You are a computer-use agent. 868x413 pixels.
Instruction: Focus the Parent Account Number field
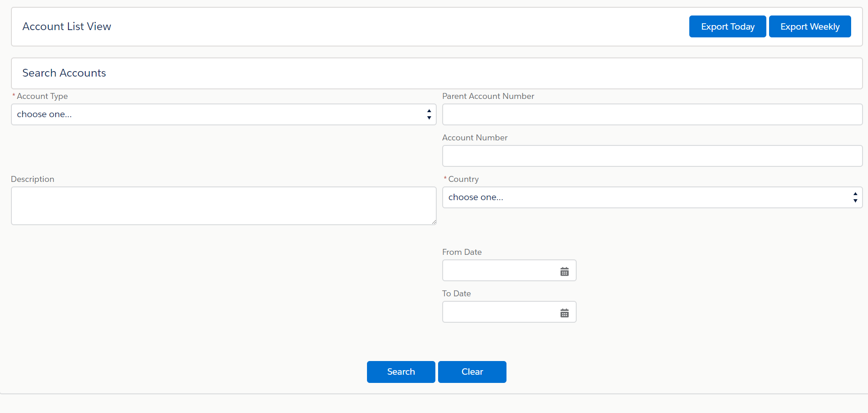[652, 114]
